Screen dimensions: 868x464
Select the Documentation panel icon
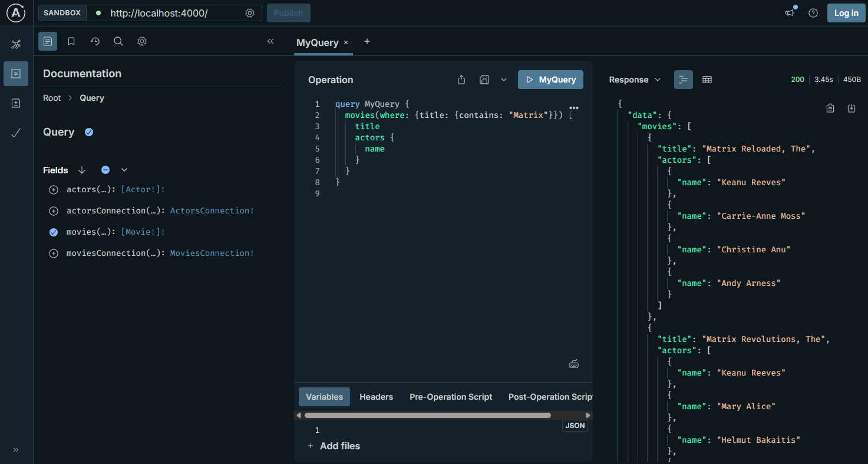[48, 41]
